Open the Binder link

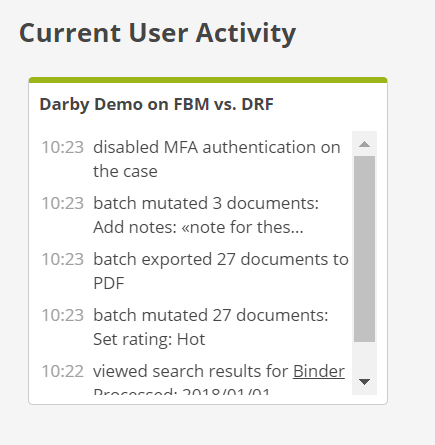coord(319,371)
